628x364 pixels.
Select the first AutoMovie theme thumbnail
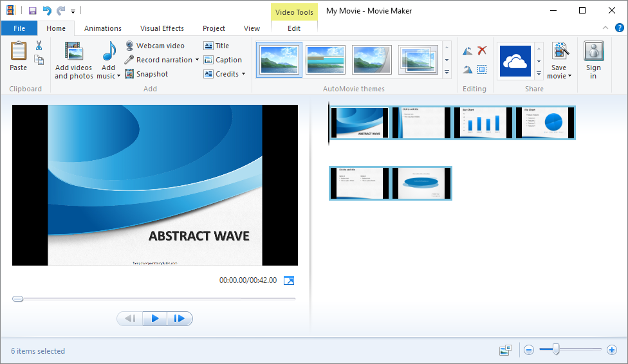[279, 60]
